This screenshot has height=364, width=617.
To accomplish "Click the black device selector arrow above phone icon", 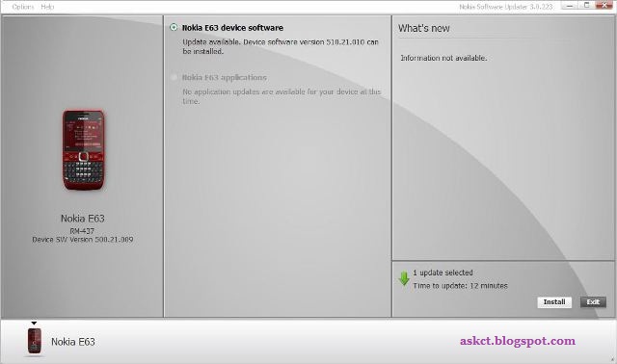I will 34,324.
